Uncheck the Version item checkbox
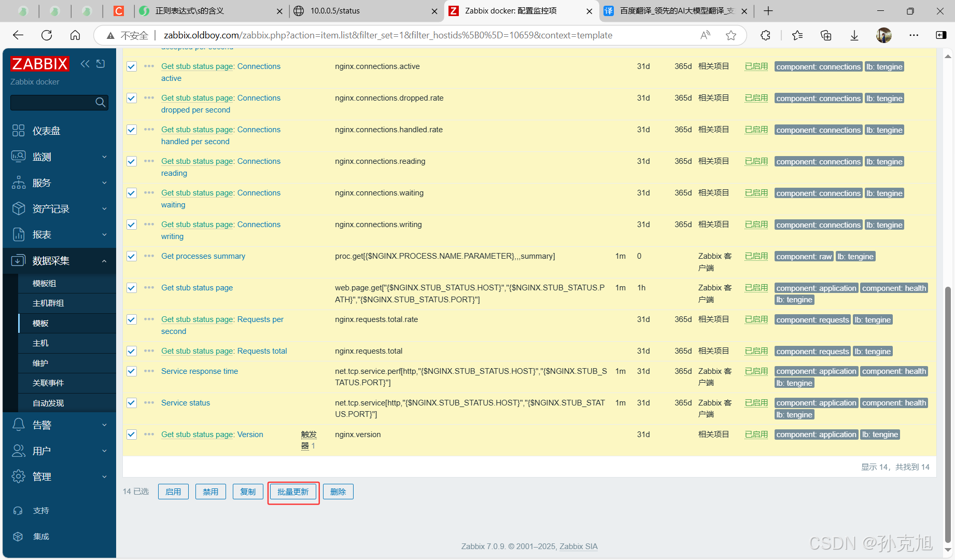Viewport: 955px width, 560px height. click(x=132, y=435)
